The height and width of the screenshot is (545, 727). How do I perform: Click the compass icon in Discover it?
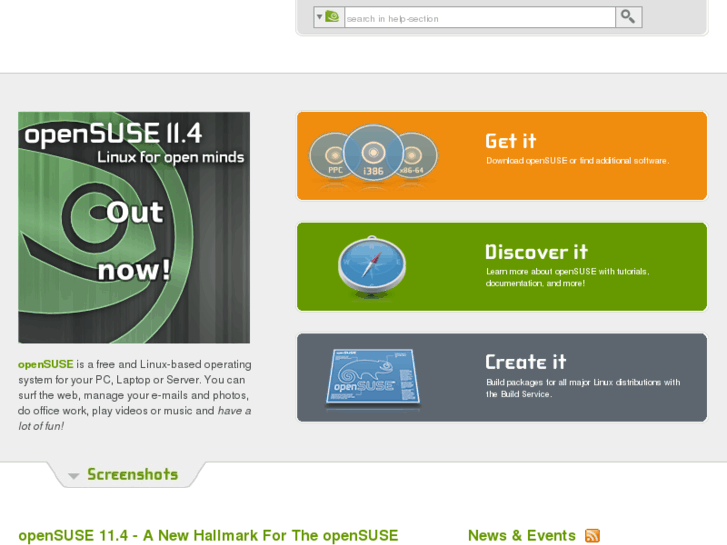tap(372, 266)
